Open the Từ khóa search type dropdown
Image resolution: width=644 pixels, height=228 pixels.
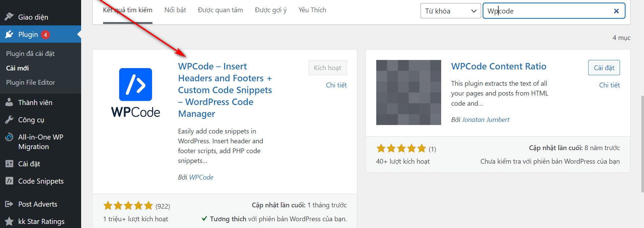click(x=451, y=11)
